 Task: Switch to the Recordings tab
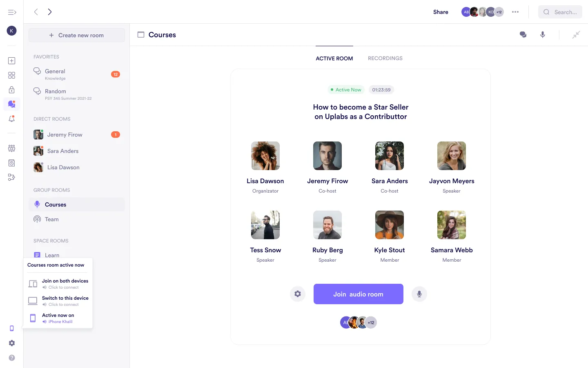(x=385, y=58)
